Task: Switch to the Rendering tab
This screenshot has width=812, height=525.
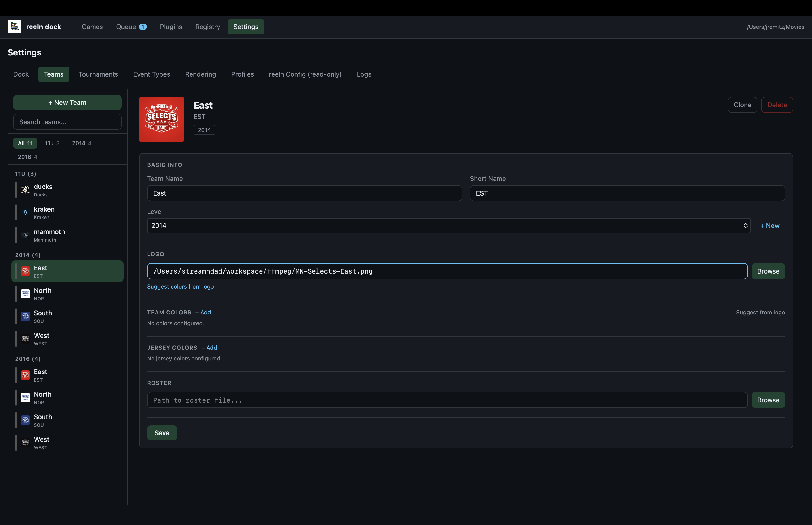Action: (x=200, y=74)
